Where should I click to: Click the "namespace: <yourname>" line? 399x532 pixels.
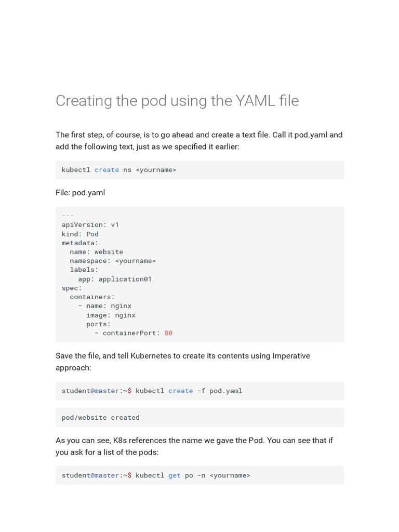pyautogui.click(x=113, y=261)
